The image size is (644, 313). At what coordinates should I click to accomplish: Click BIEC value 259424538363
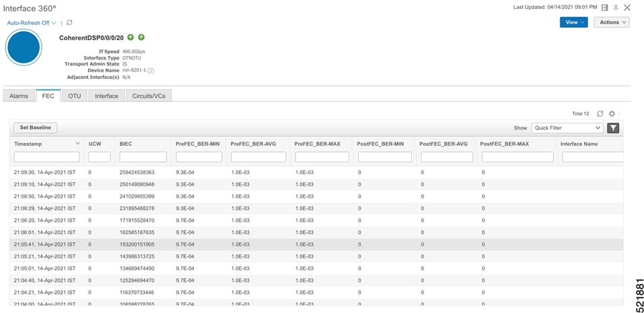137,173
